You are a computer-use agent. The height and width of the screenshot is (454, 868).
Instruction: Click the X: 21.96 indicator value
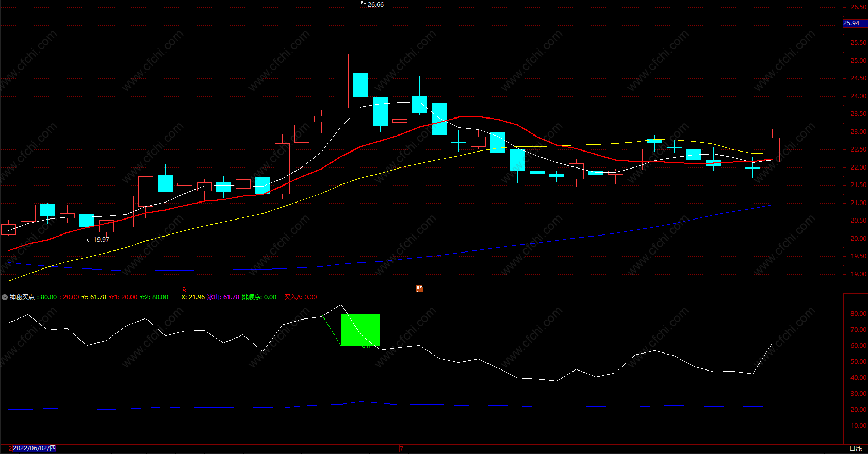(193, 297)
